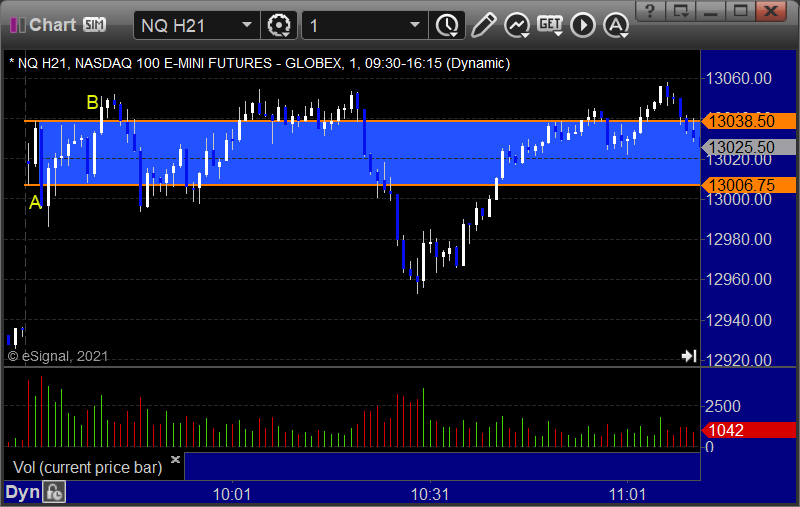Click the window pop-out menu button

click(x=681, y=10)
